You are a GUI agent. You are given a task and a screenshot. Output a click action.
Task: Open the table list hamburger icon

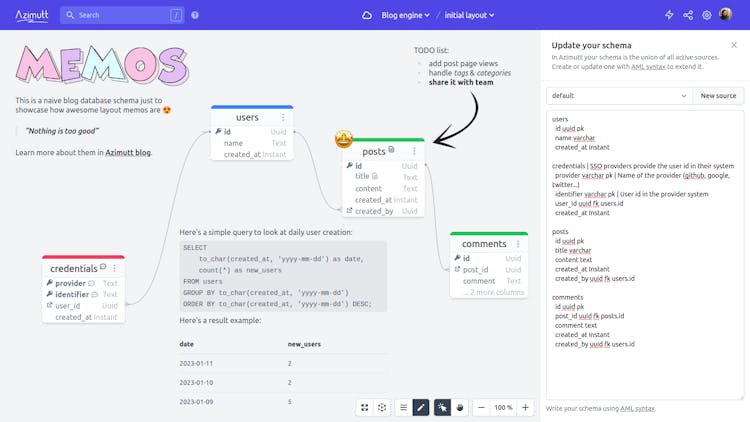tap(403, 408)
